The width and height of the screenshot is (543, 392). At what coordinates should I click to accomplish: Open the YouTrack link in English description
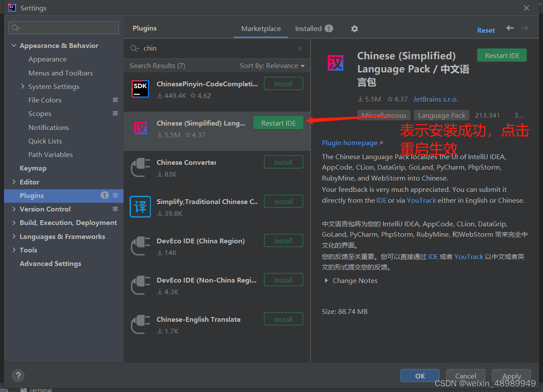pyautogui.click(x=421, y=201)
